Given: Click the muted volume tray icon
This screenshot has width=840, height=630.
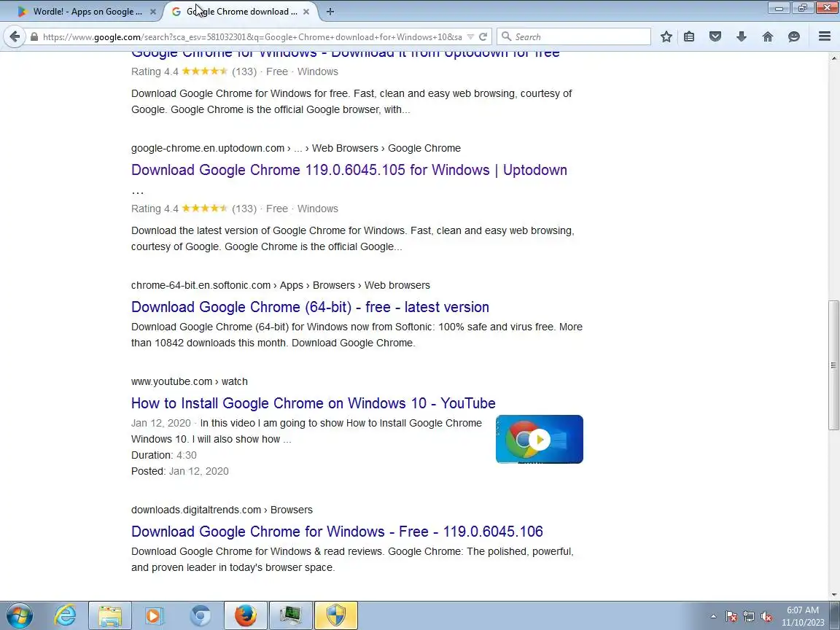Looking at the screenshot, I should click(x=766, y=617).
